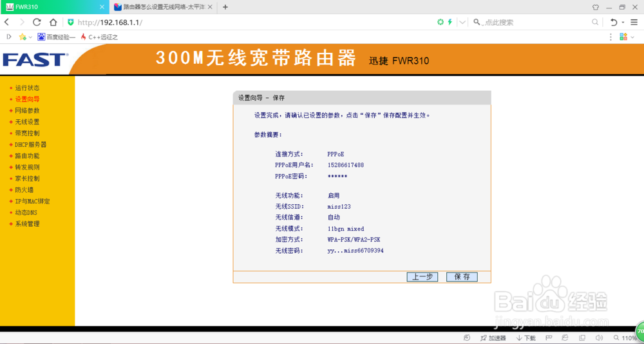Expand 无线设置 in the sidebar
Image resolution: width=644 pixels, height=344 pixels.
[27, 122]
